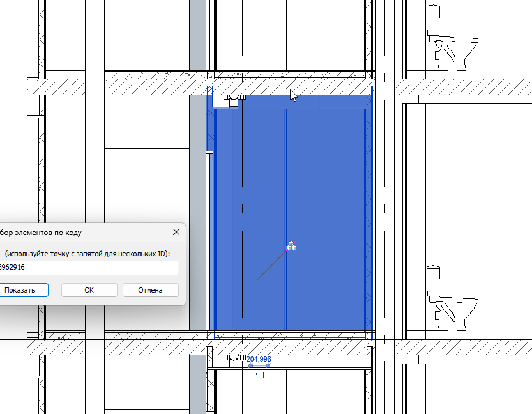This screenshot has height=414, width=532.
Task: Select the left grip of the temporary dimension
Action: tap(251, 365)
